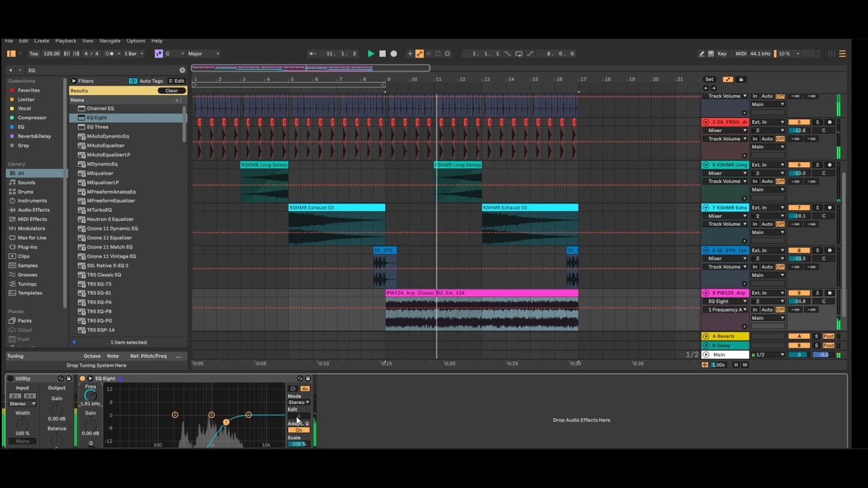Screen dimensions: 868x488
Task: Toggle Adaptive Q On button
Action: point(298,430)
